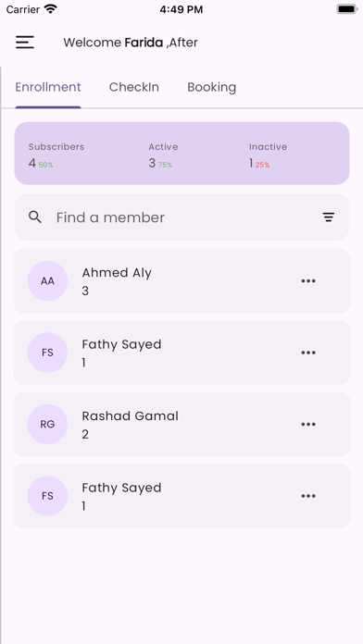Click the AA avatar circle
This screenshot has width=363, height=644.
(x=47, y=281)
